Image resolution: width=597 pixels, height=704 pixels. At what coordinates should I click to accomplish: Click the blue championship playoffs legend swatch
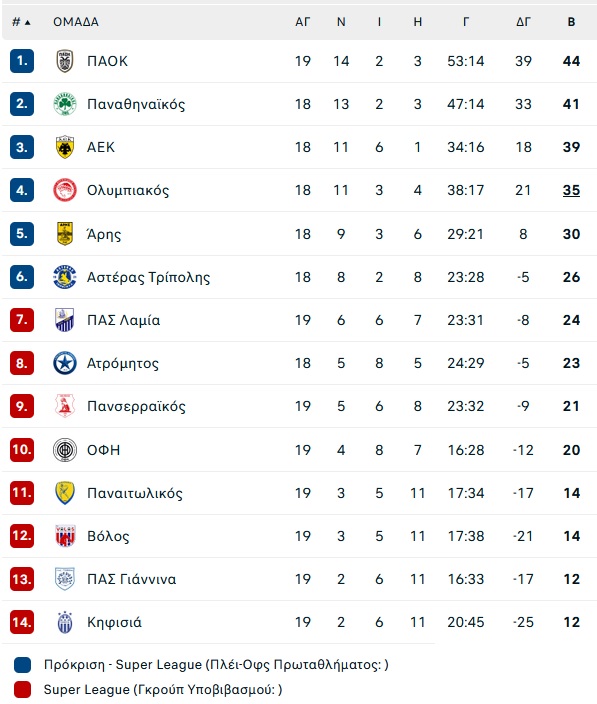point(22,665)
